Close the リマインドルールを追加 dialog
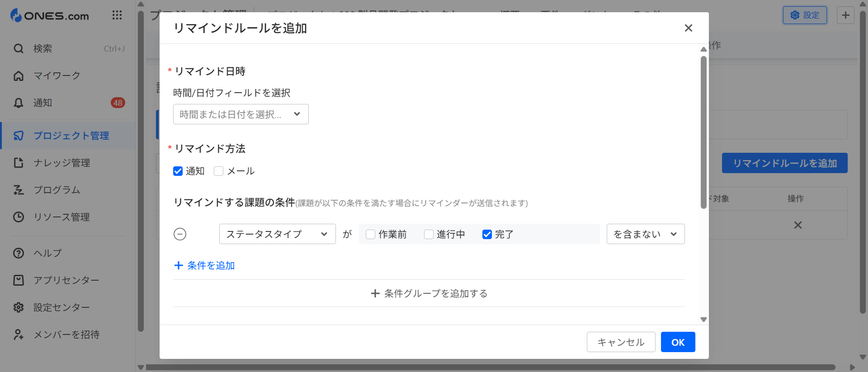868x372 pixels. [x=689, y=28]
